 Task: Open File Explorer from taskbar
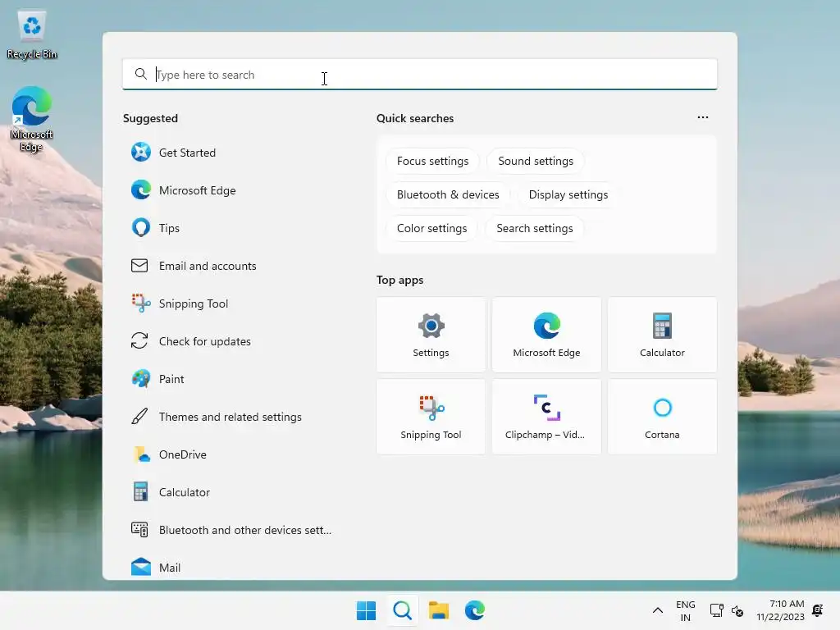coord(439,610)
